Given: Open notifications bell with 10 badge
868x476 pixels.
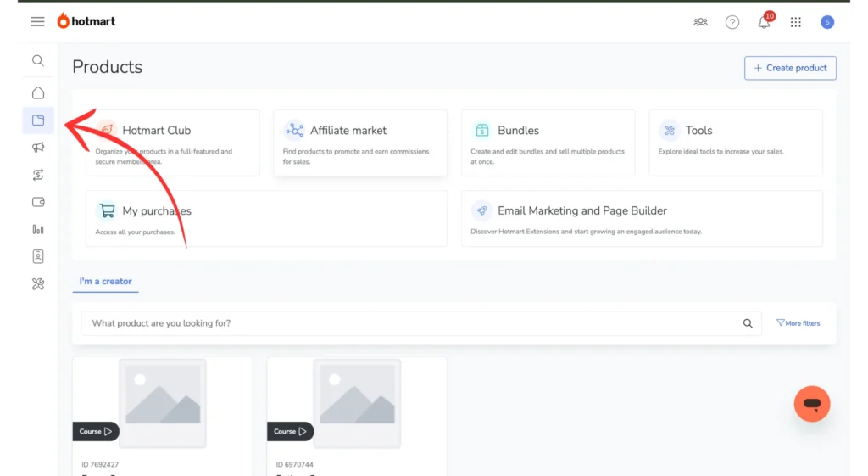Looking at the screenshot, I should click(765, 21).
